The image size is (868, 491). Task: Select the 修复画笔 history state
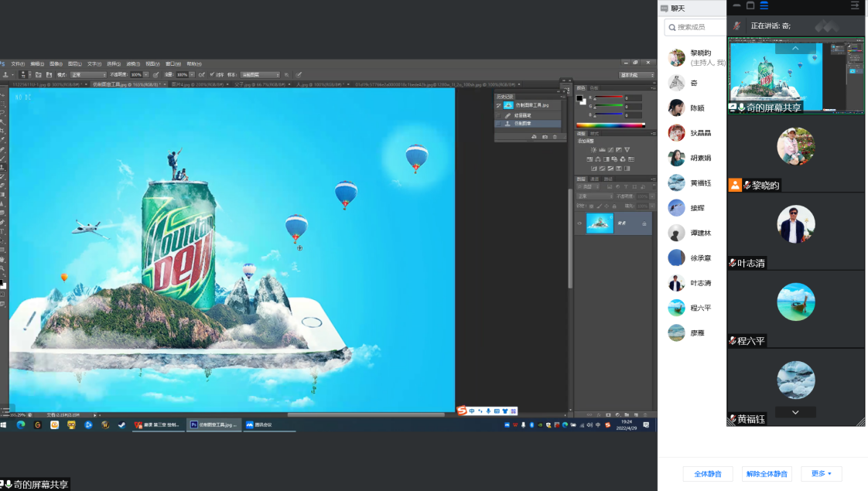pyautogui.click(x=528, y=115)
